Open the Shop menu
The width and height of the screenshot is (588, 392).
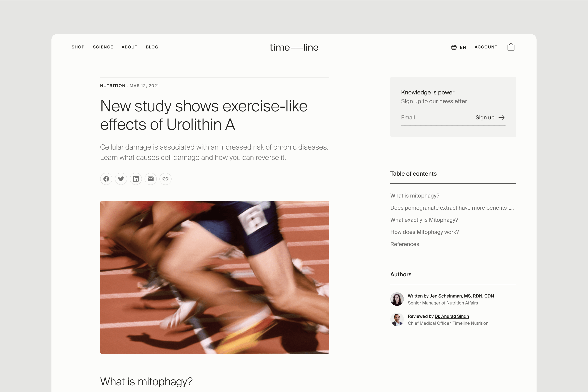pos(78,47)
